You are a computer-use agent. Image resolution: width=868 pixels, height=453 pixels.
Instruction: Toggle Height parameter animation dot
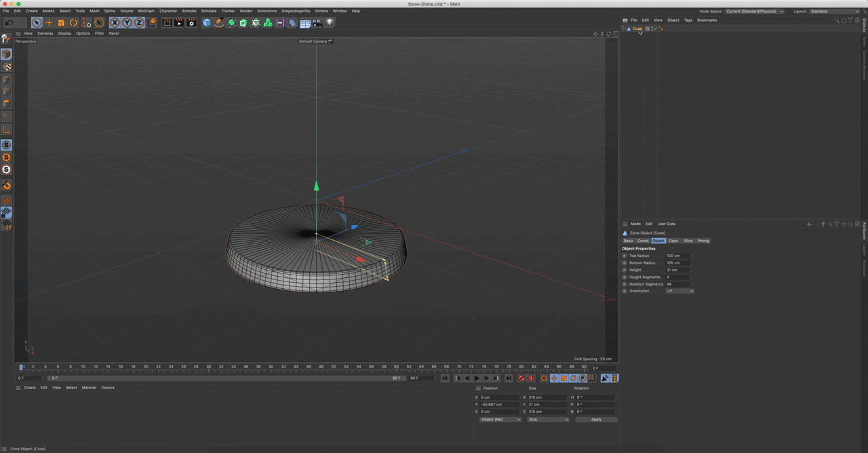625,270
